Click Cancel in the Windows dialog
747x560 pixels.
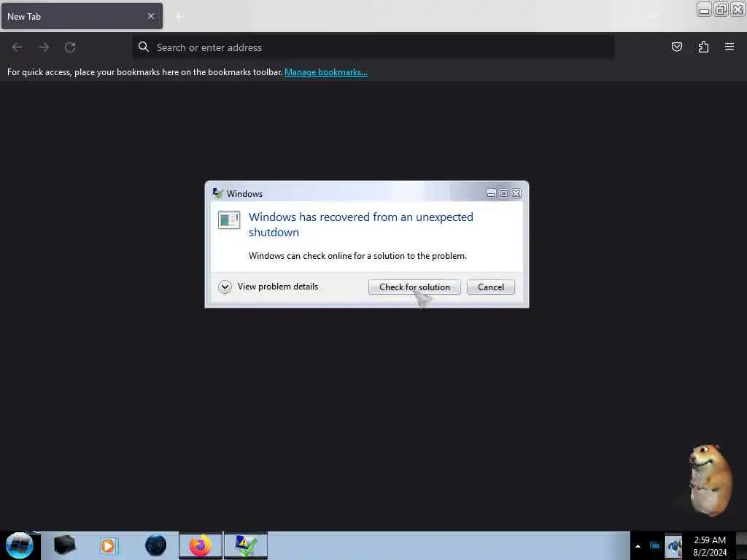pyautogui.click(x=491, y=287)
